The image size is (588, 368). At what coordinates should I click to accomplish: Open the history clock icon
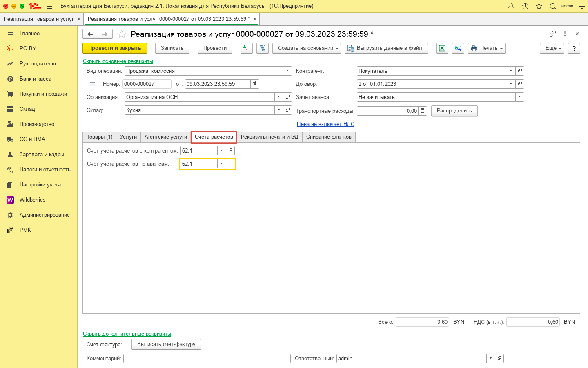coord(525,6)
